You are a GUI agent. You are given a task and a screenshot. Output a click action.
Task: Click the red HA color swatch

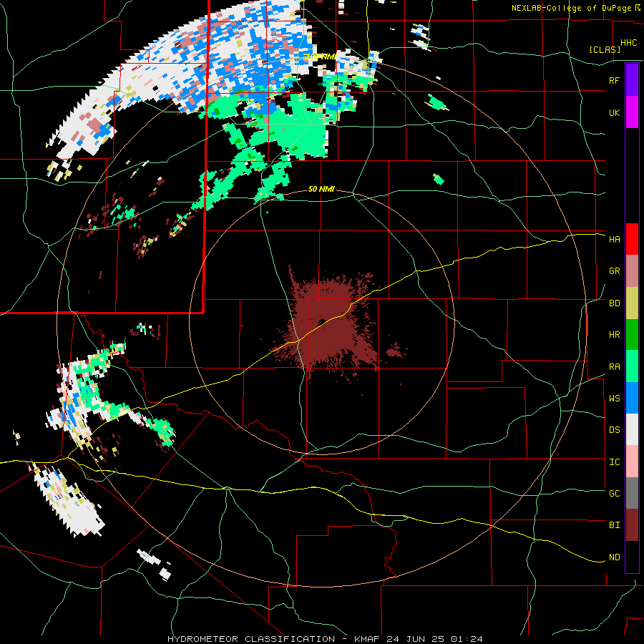pos(632,239)
